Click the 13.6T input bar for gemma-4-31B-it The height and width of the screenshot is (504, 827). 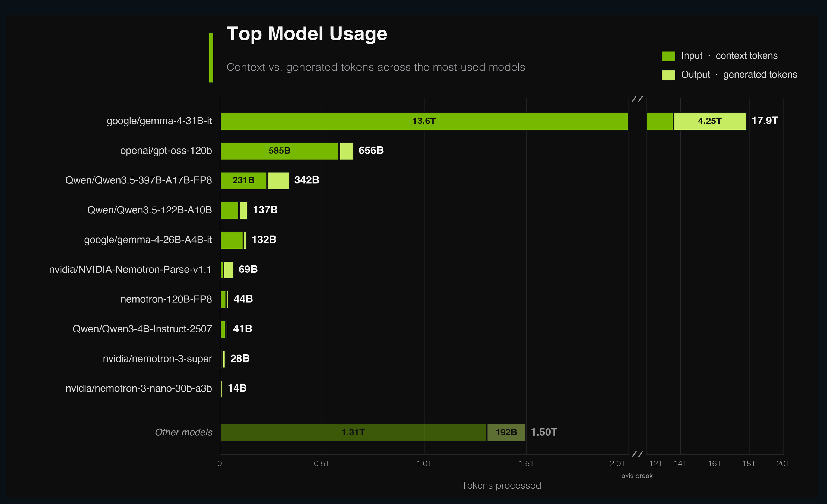[424, 121]
